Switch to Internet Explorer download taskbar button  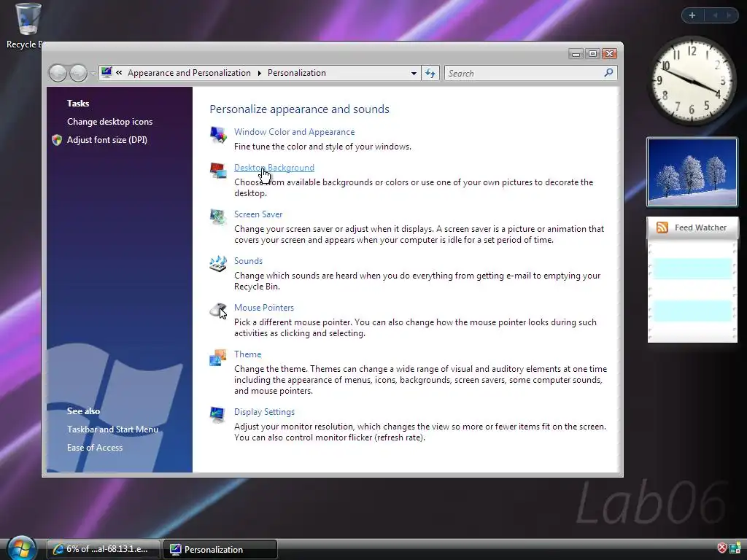click(x=104, y=549)
